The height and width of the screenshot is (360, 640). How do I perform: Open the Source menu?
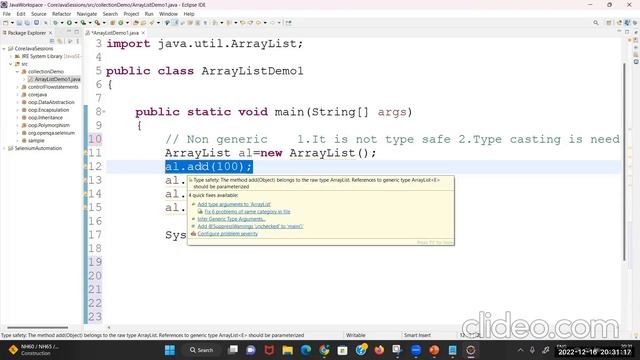tap(39, 14)
